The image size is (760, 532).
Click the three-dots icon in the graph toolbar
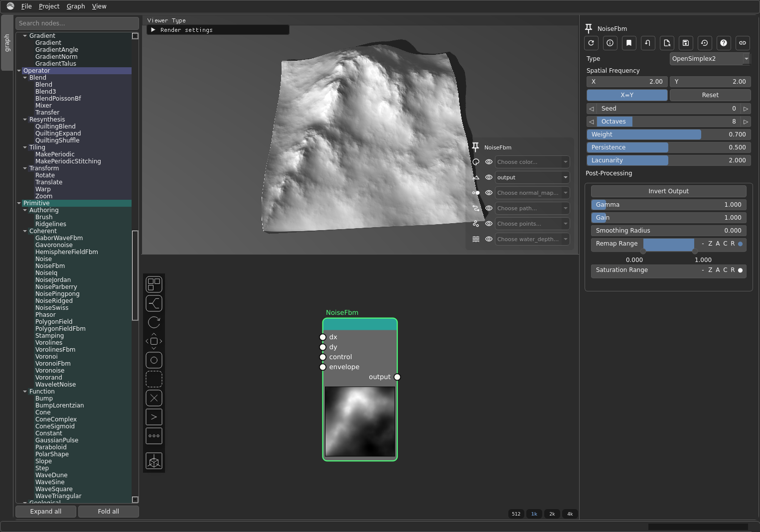154,436
